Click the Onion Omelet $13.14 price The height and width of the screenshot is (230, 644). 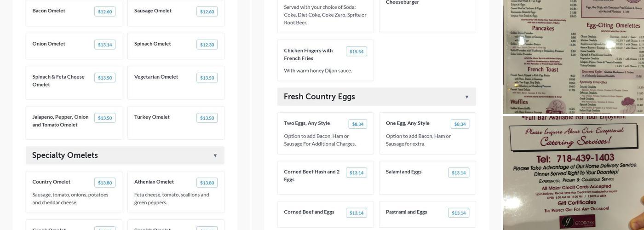point(105,45)
